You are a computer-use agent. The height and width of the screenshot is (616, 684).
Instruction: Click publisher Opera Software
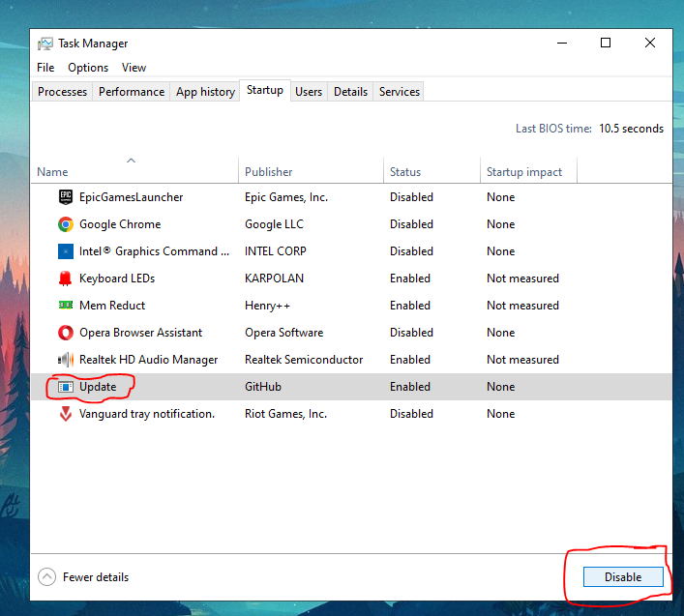pyautogui.click(x=284, y=333)
